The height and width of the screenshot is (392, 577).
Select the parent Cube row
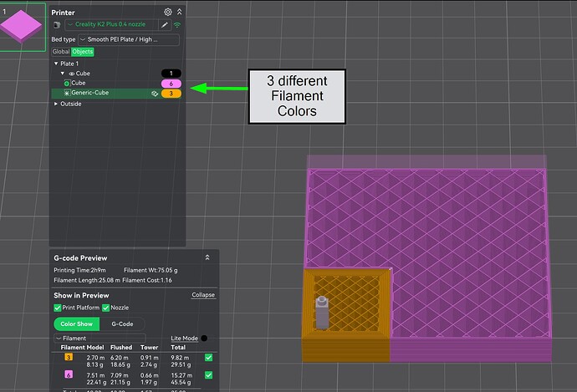(116, 74)
